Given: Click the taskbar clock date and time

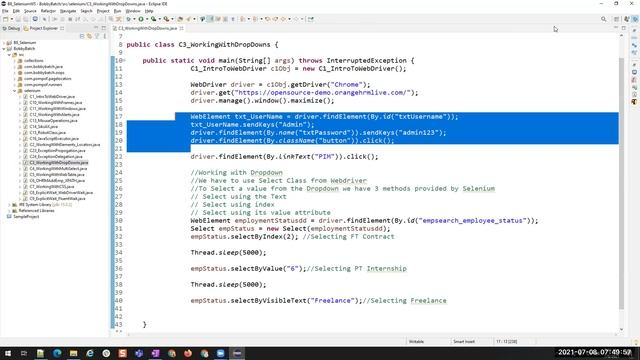Looking at the screenshot, I should pos(594,352).
